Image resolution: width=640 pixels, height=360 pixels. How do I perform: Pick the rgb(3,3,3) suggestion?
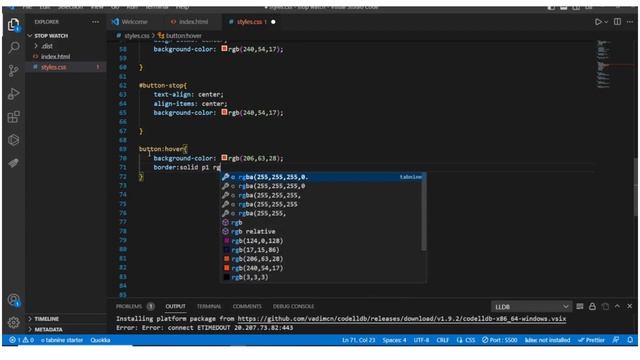coord(322,277)
